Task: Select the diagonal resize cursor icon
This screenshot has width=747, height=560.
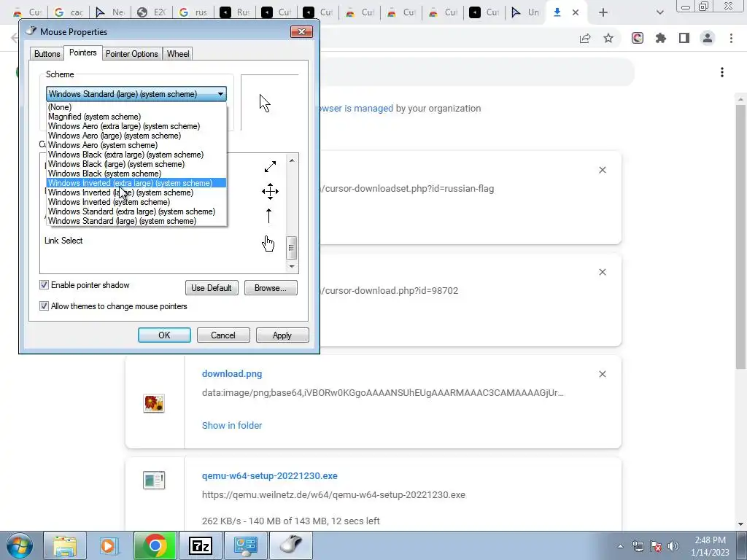Action: click(270, 167)
